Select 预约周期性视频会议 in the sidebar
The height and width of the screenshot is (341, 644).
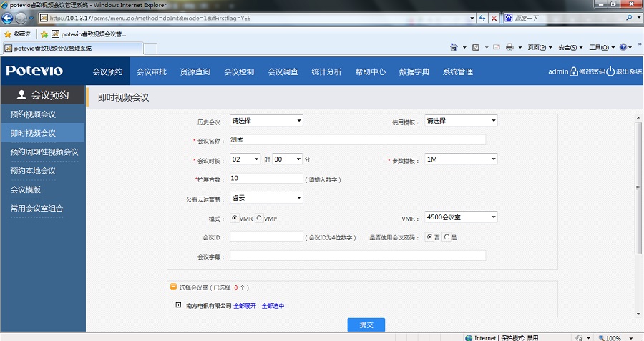tap(44, 152)
